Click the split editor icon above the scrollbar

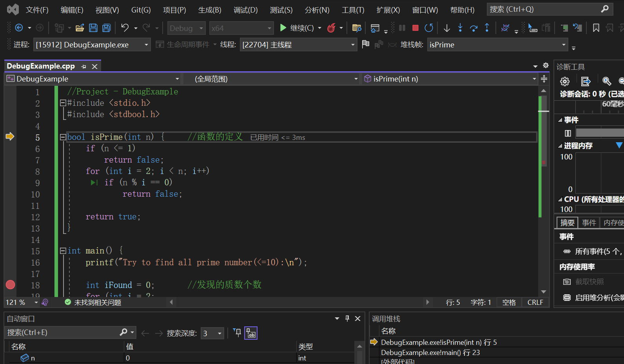click(x=544, y=79)
